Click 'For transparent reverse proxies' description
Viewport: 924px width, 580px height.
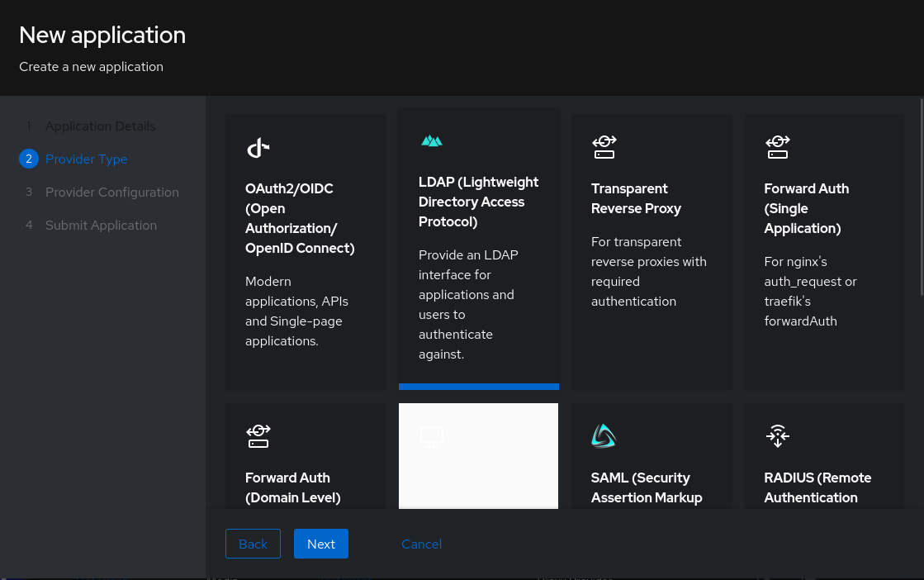tap(648, 272)
